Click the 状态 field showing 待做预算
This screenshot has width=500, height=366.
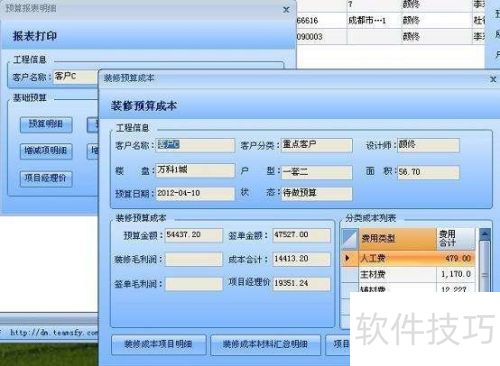click(x=316, y=193)
